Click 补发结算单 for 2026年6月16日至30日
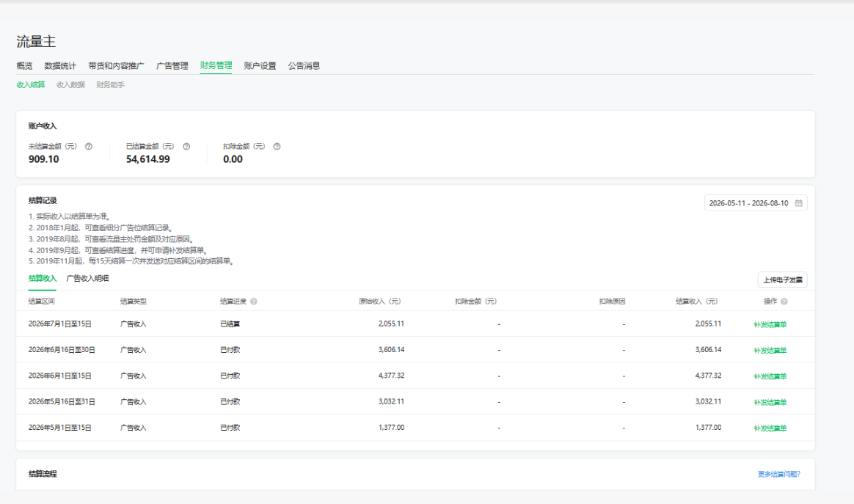Viewport: 854px width, 504px height. click(x=770, y=351)
